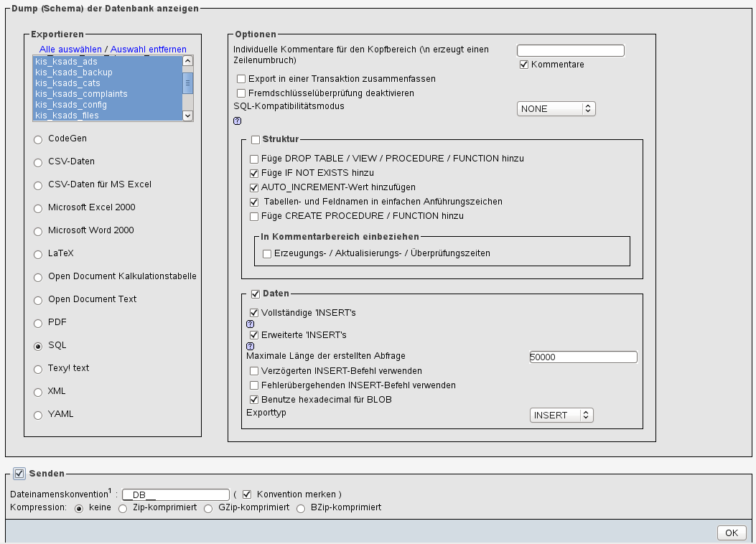Enable Fremdschlüsselüberprüfung deaktivieren
This screenshot has width=756, height=544.
[x=241, y=93]
